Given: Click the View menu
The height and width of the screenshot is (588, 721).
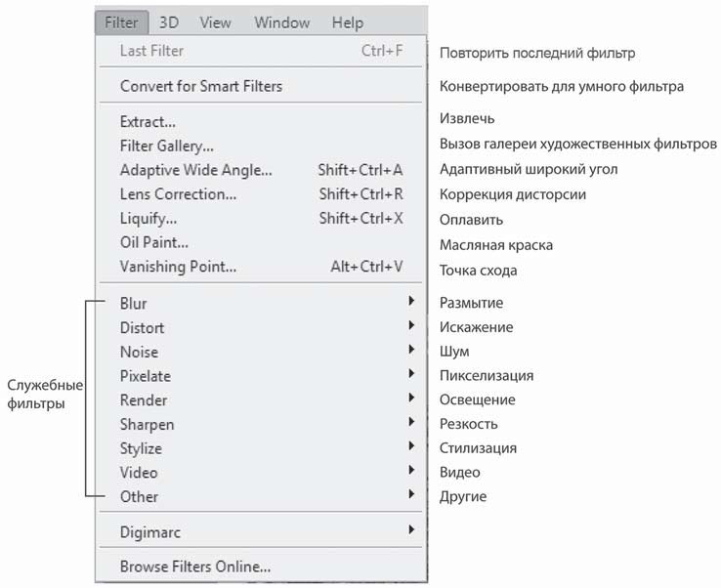Looking at the screenshot, I should pos(216,21).
